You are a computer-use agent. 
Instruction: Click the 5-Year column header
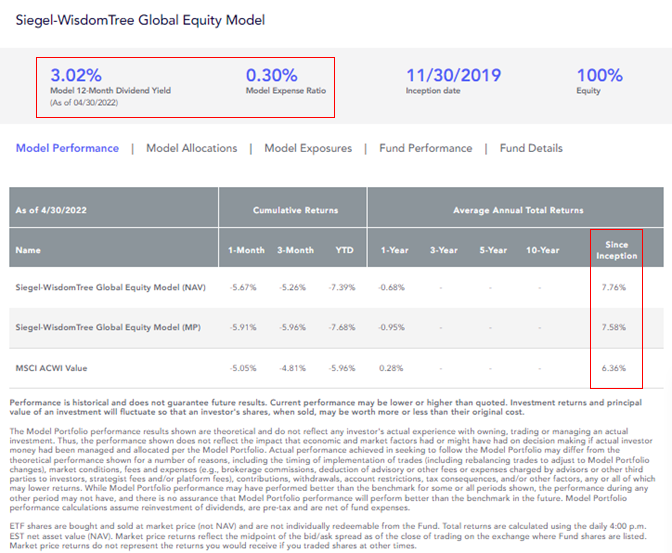click(493, 250)
